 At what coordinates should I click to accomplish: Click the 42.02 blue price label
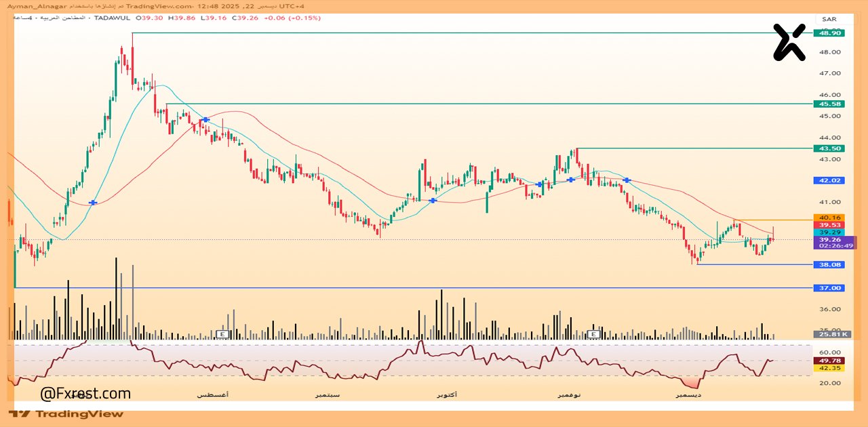830,181
